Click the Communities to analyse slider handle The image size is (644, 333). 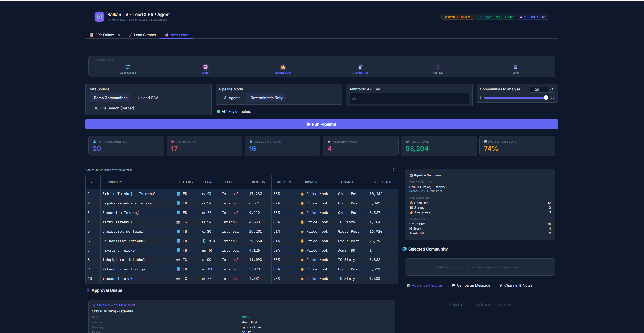(x=546, y=98)
